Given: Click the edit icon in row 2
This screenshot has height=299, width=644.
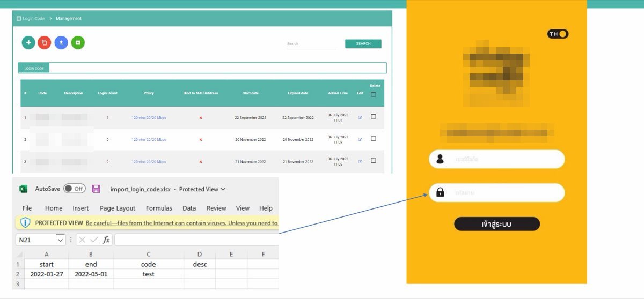Looking at the screenshot, I should click(360, 140).
